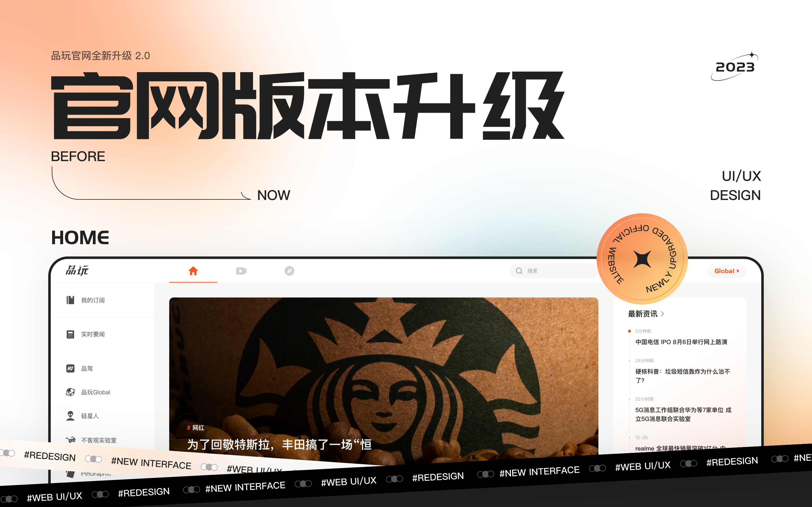
Task: Click the 品玩Global globe icon
Action: (x=70, y=392)
